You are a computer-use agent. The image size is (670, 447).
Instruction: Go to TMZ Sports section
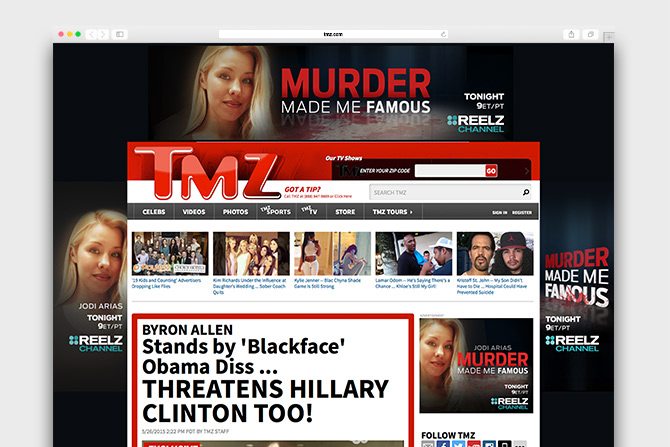click(x=276, y=212)
